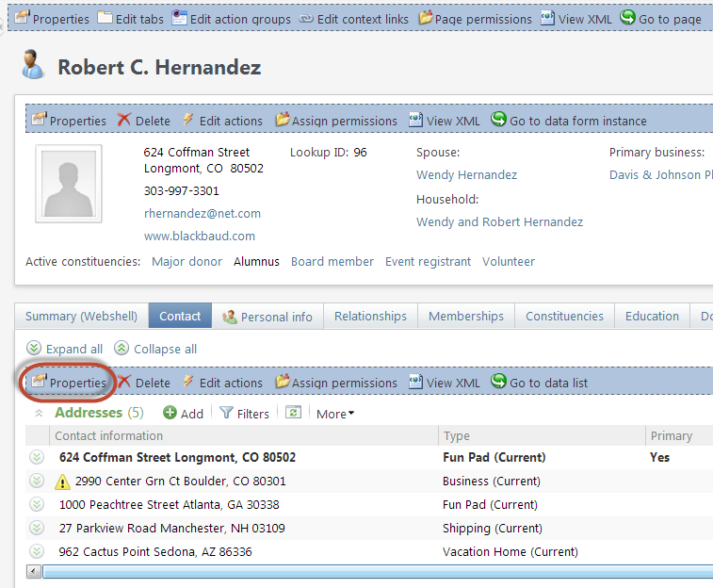Image resolution: width=713 pixels, height=588 pixels.
Task: Click Go to page
Action: click(x=660, y=19)
